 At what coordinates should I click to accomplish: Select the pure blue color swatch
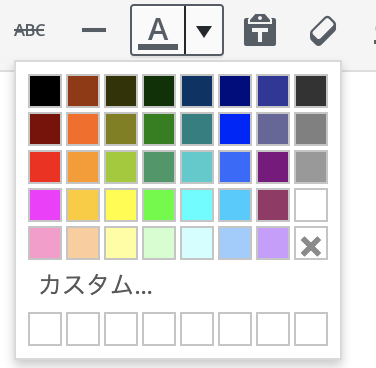(235, 129)
